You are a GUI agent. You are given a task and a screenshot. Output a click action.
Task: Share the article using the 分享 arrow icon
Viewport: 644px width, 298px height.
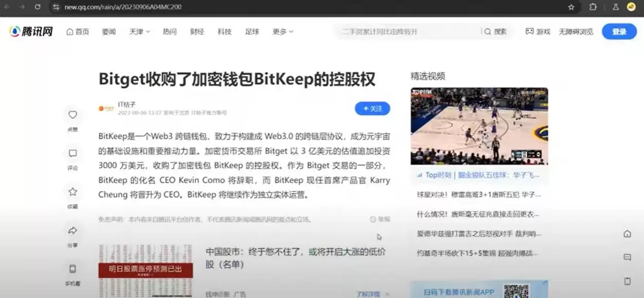(x=73, y=231)
